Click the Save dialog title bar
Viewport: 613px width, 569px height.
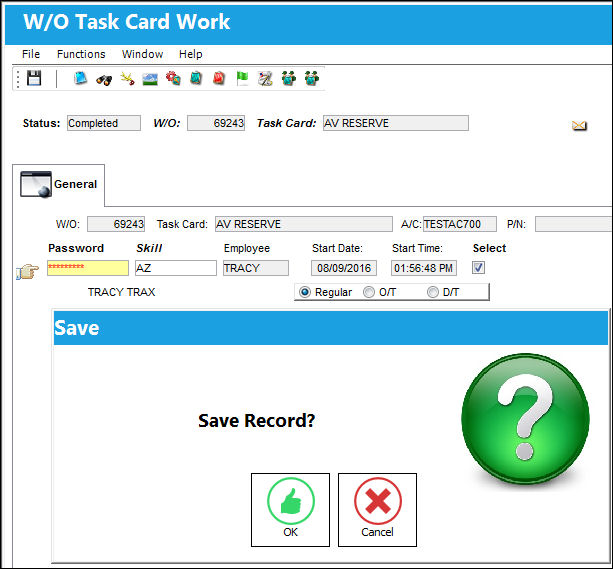(x=331, y=328)
